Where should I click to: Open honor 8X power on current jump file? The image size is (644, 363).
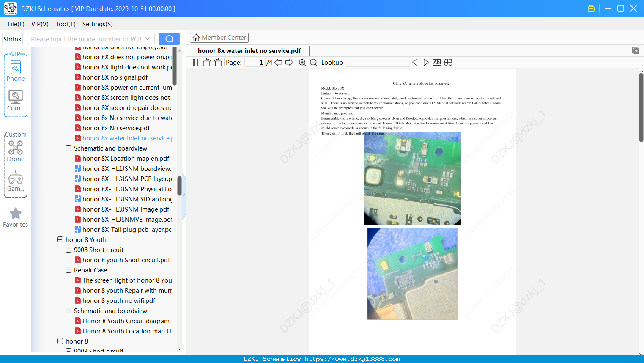click(123, 88)
